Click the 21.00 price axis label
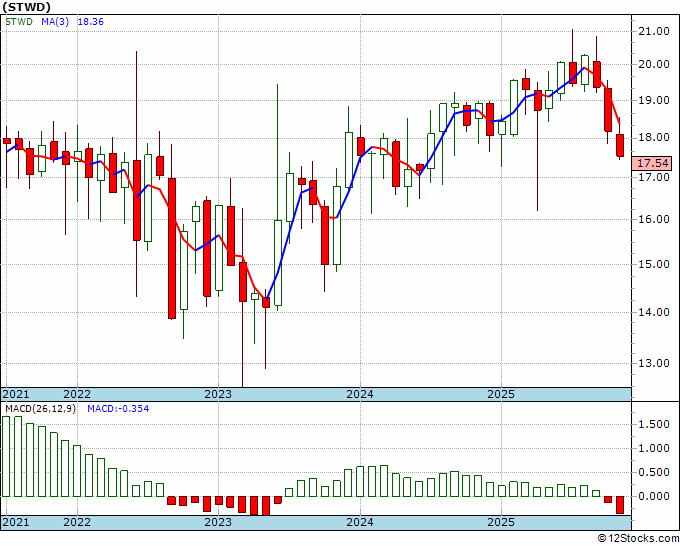This screenshot has height=546, width=680. tap(654, 31)
